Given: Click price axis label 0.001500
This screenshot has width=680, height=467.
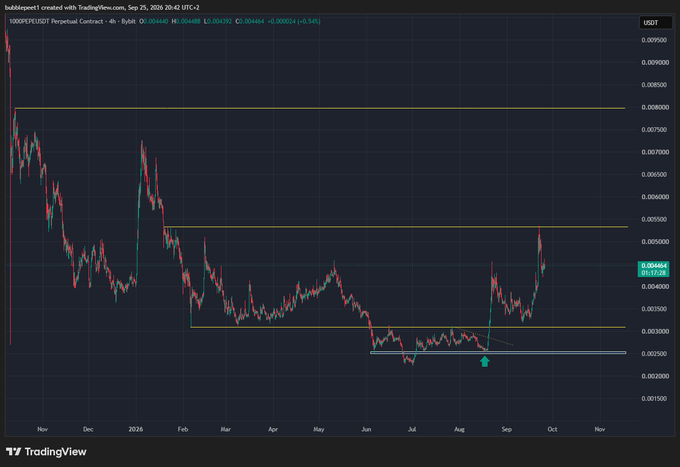Looking at the screenshot, I should point(654,398).
